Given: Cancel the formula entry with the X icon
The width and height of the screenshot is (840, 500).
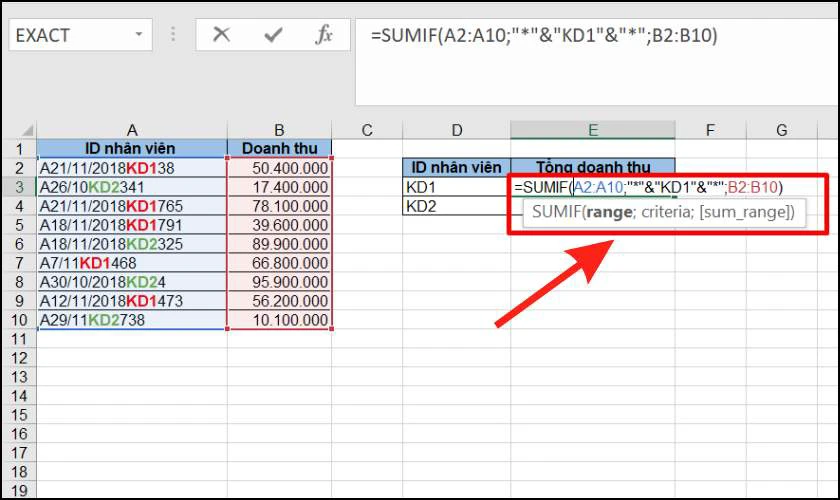Looking at the screenshot, I should click(x=221, y=35).
